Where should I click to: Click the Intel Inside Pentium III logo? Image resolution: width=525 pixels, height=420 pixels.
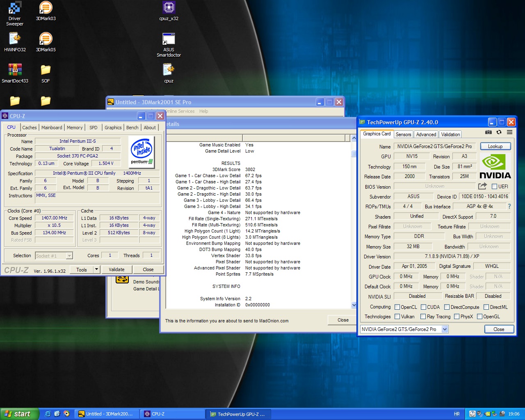point(142,151)
